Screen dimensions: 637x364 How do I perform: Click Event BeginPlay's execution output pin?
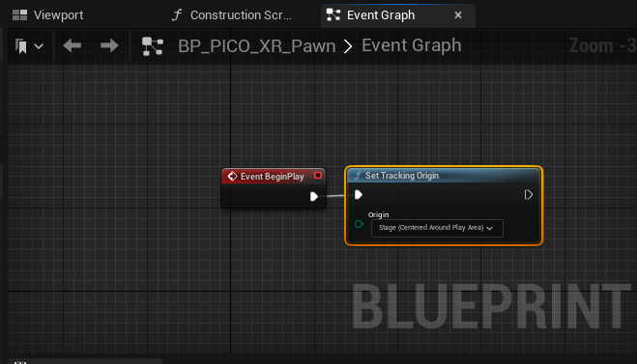click(313, 197)
